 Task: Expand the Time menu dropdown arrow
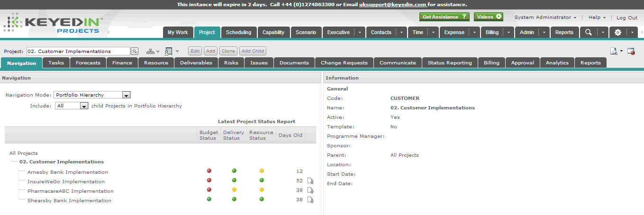433,32
